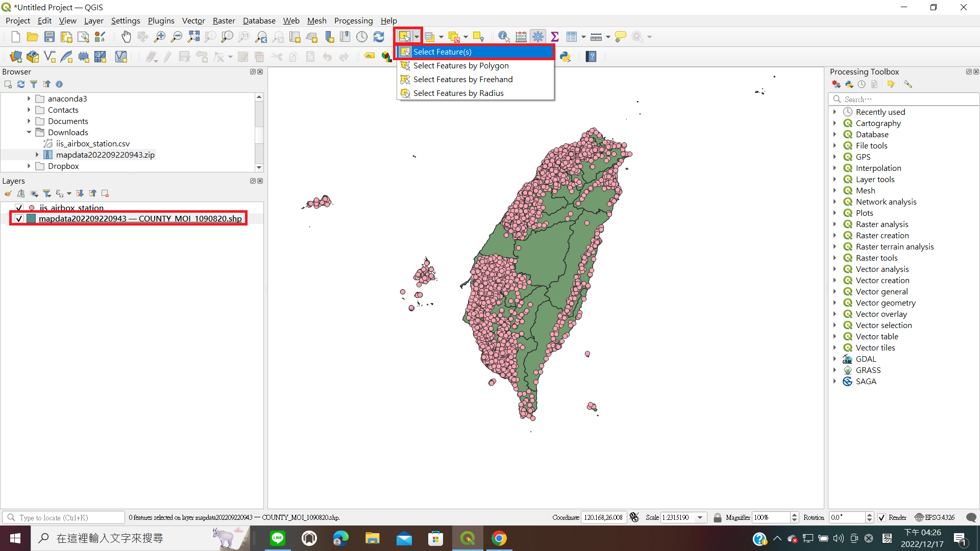This screenshot has width=980, height=551.
Task: Uncheck the iis_airbox_station layer visibility
Action: tap(19, 208)
